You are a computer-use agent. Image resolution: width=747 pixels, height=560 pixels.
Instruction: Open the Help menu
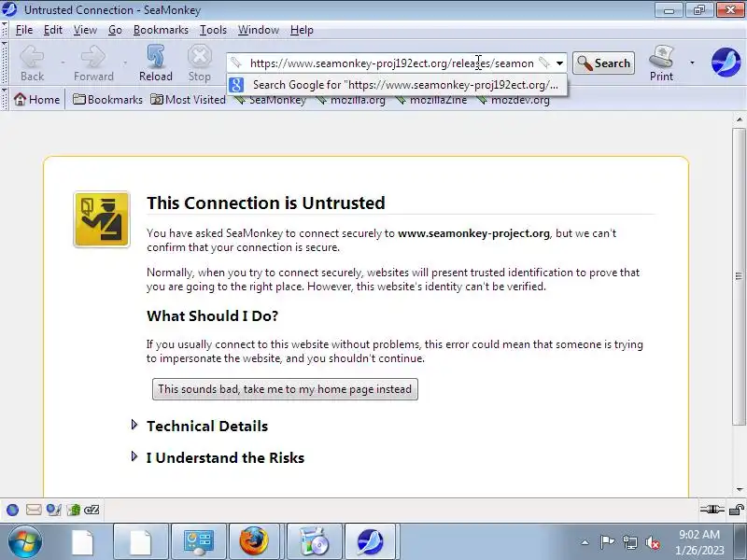pos(302,30)
